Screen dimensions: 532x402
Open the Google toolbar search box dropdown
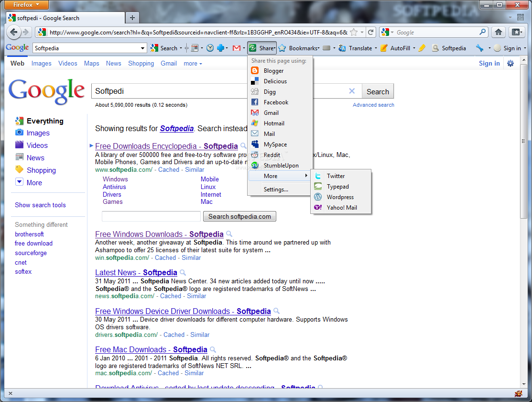(142, 48)
